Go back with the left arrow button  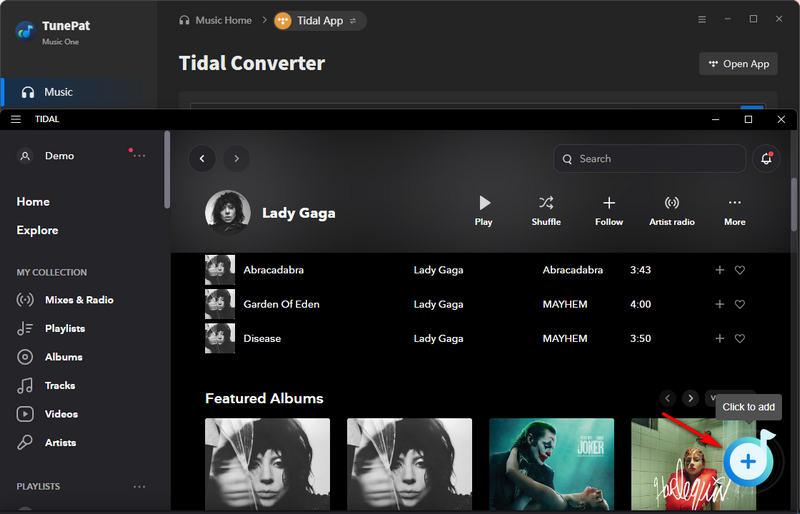(x=203, y=159)
